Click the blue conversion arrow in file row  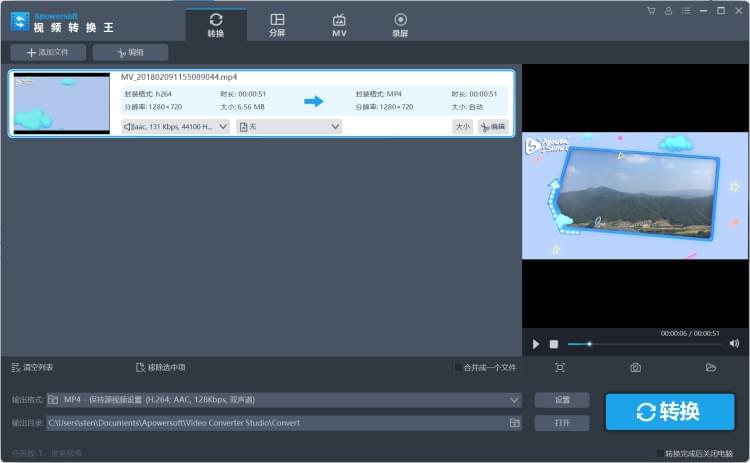coord(314,101)
